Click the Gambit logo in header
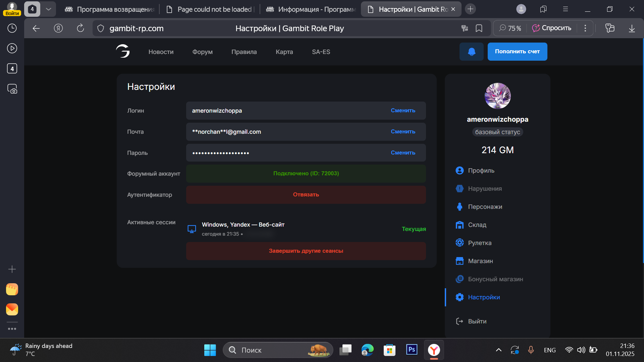The width and height of the screenshot is (644, 362). [x=123, y=51]
